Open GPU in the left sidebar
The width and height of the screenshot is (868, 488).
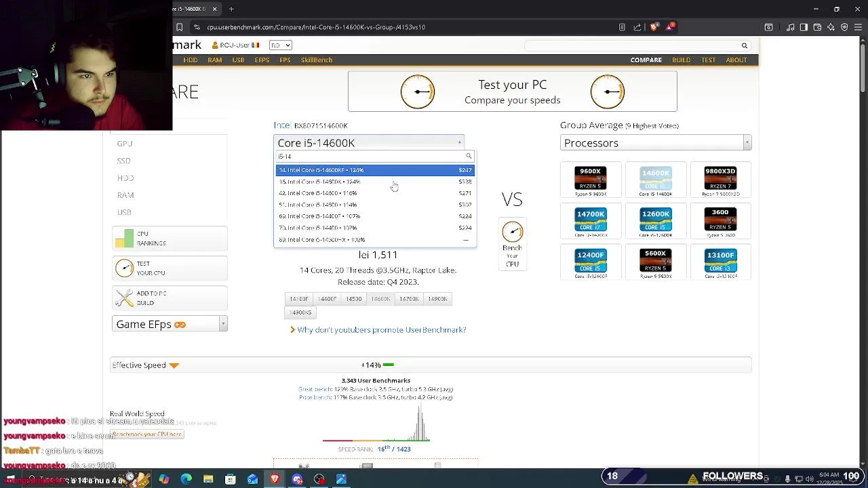[x=125, y=144]
